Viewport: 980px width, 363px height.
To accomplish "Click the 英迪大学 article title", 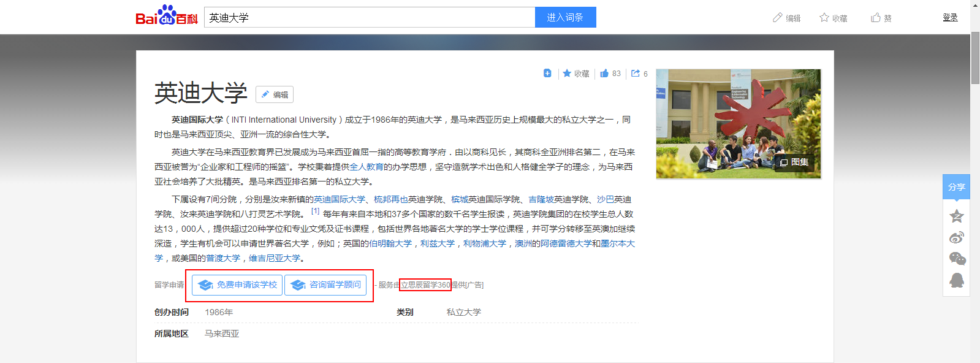I will tap(201, 93).
